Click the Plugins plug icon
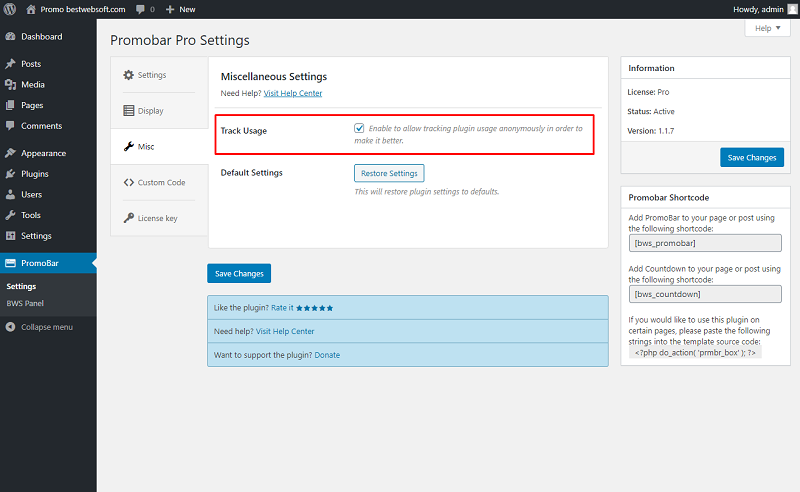Image resolution: width=800 pixels, height=492 pixels. point(10,174)
